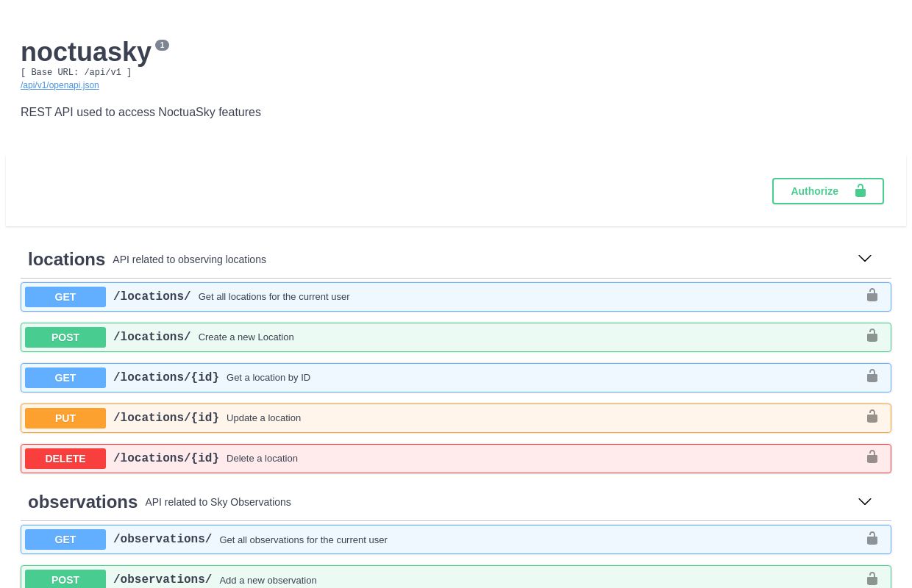
Task: Expand the DELETE /locations/{id} operation
Action: point(456,459)
